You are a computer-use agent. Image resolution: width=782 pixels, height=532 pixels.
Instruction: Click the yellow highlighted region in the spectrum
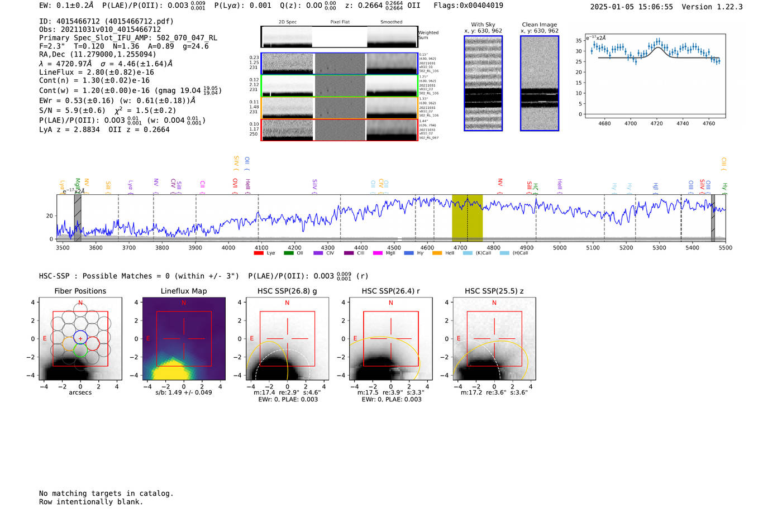[467, 218]
